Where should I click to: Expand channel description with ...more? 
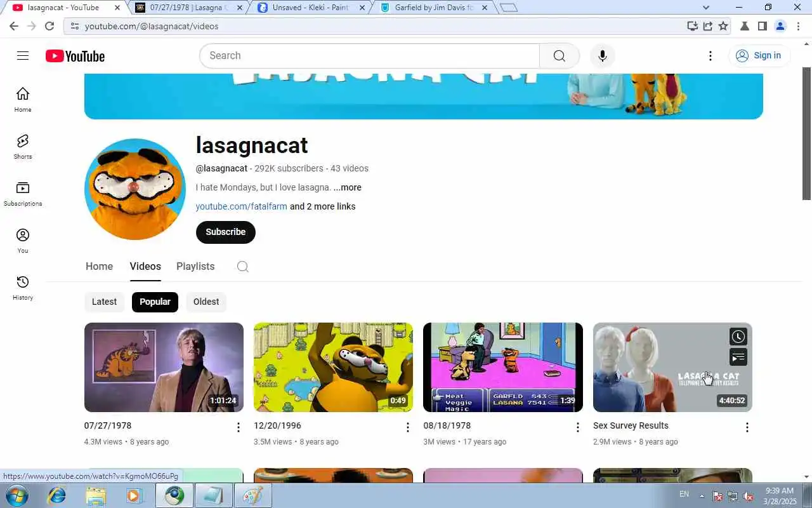pos(348,187)
